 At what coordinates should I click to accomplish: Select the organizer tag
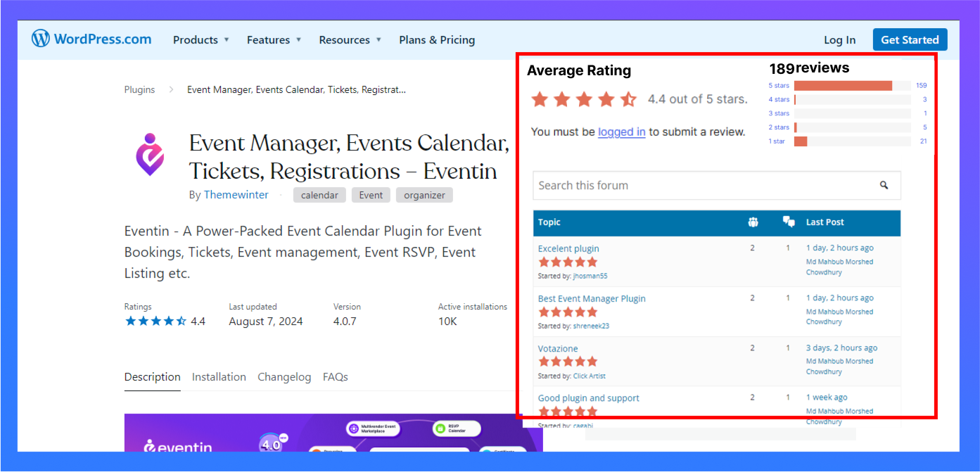[424, 195]
